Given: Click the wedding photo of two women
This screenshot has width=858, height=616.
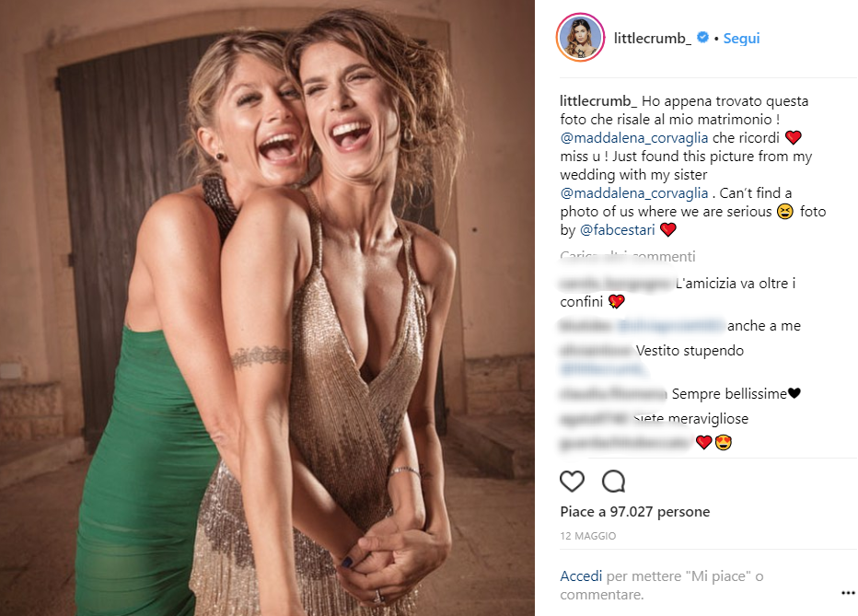Looking at the screenshot, I should point(267,308).
